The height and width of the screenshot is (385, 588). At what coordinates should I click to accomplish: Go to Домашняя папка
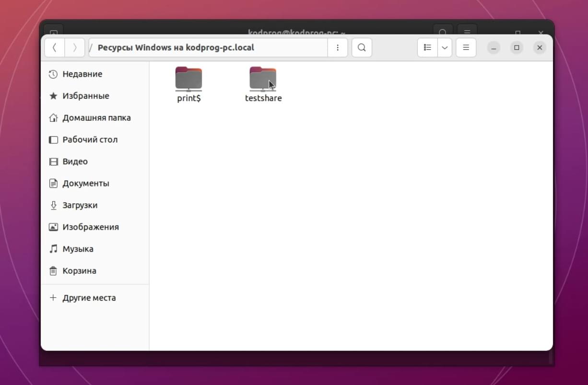click(95, 117)
